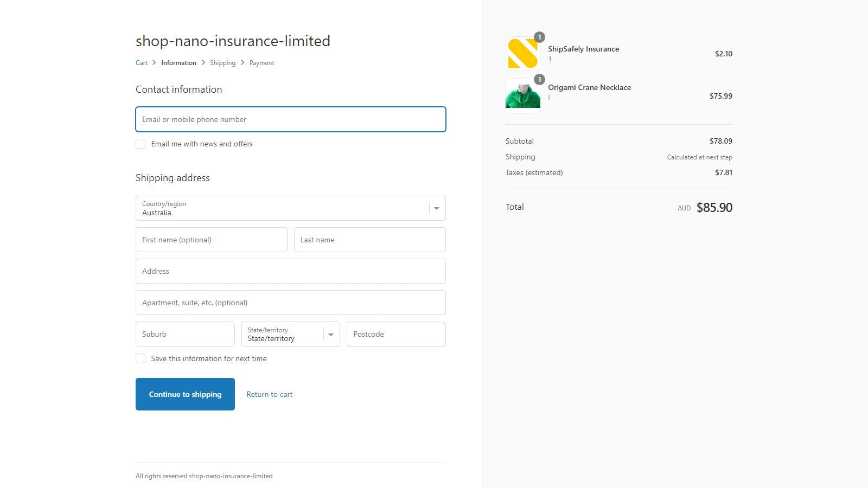Click the quantity badge on Origami Crane Necklace
The height and width of the screenshot is (488, 868).
(x=539, y=80)
